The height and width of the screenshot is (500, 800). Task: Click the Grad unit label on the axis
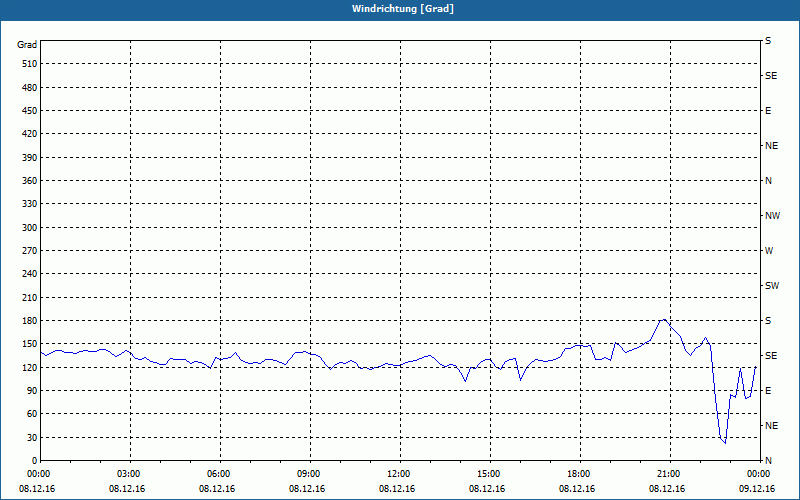[27, 45]
